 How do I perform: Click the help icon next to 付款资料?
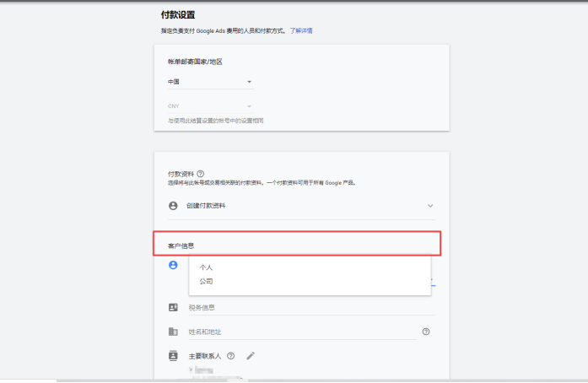[x=201, y=174]
